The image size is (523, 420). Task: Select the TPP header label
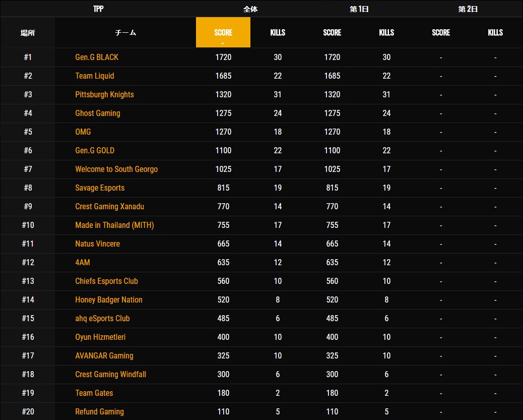pos(98,9)
